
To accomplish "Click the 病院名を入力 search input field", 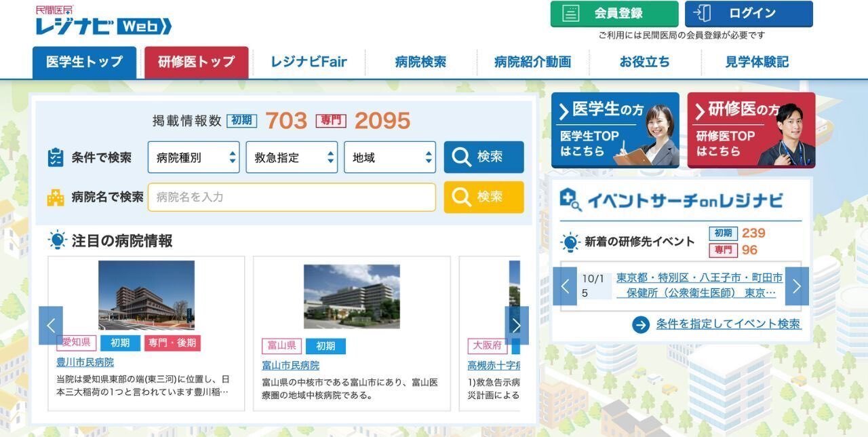I will [292, 197].
